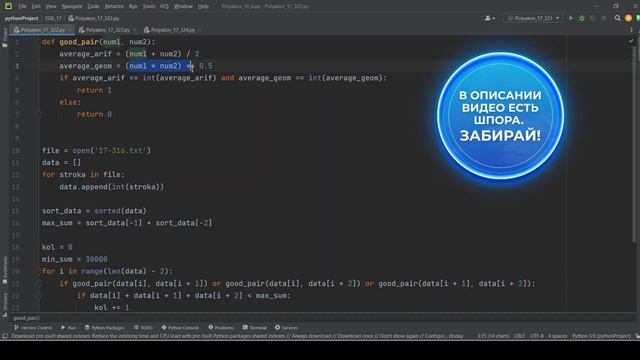Image resolution: width=640 pixels, height=360 pixels.
Task: Click good_pair() breadcrumb below editor
Action: (26, 318)
